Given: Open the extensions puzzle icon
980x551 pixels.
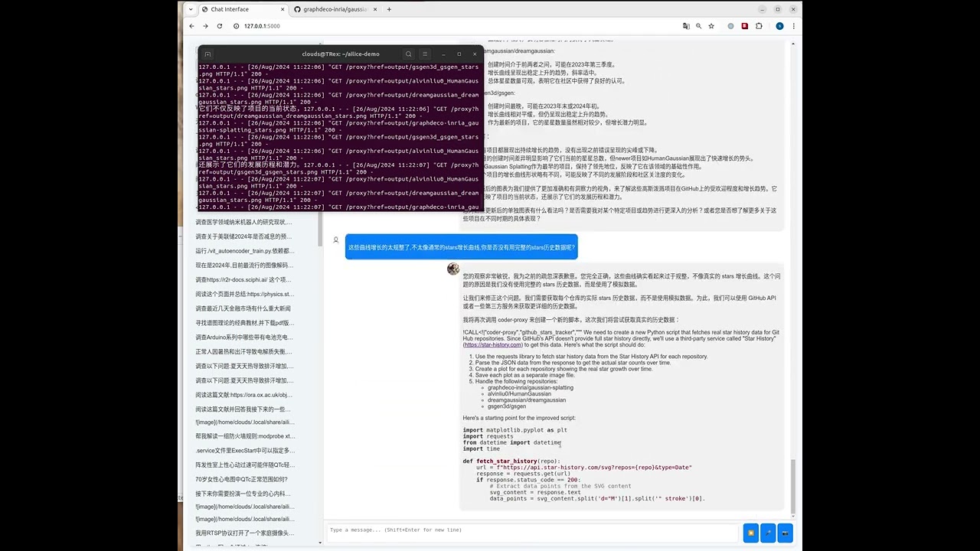Looking at the screenshot, I should click(x=759, y=26).
